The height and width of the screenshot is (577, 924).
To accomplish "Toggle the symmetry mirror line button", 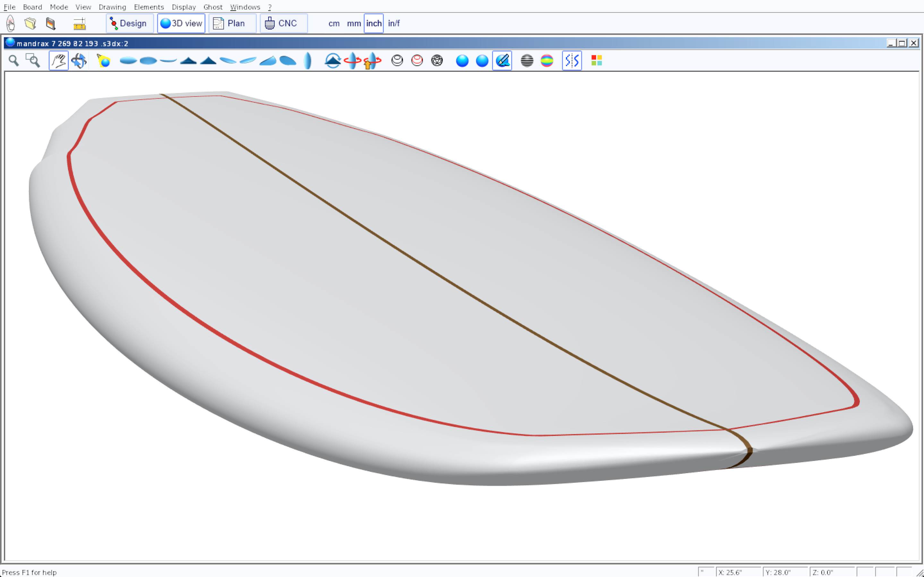I will click(x=572, y=61).
